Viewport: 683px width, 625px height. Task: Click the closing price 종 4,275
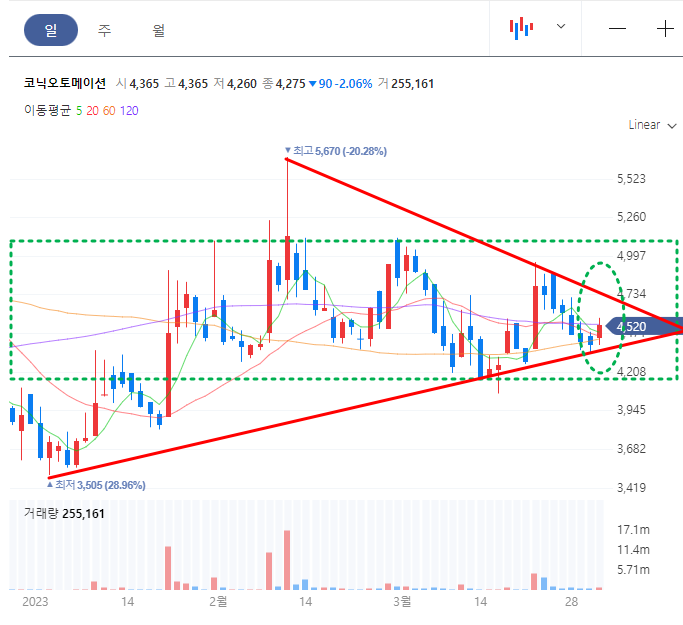284,84
